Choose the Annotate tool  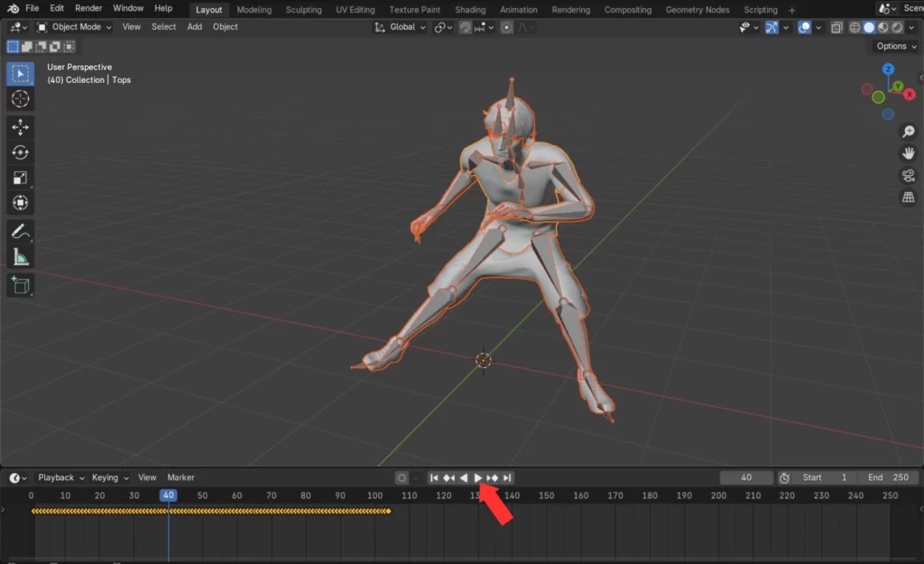(21, 231)
